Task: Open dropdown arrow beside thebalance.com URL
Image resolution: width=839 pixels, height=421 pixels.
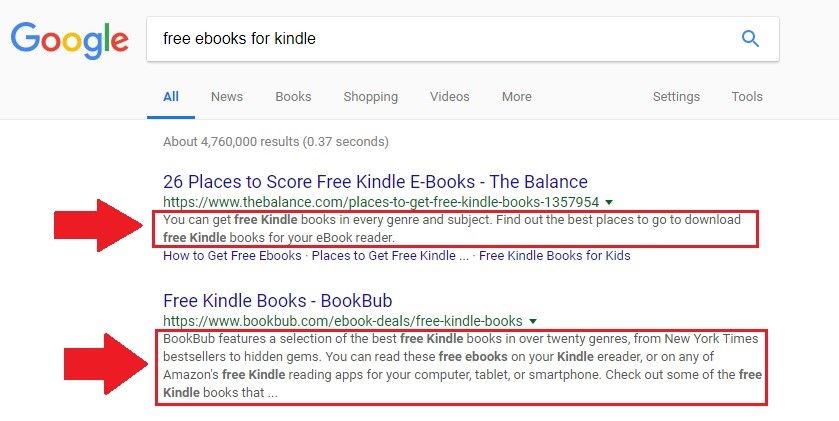Action: pyautogui.click(x=609, y=202)
